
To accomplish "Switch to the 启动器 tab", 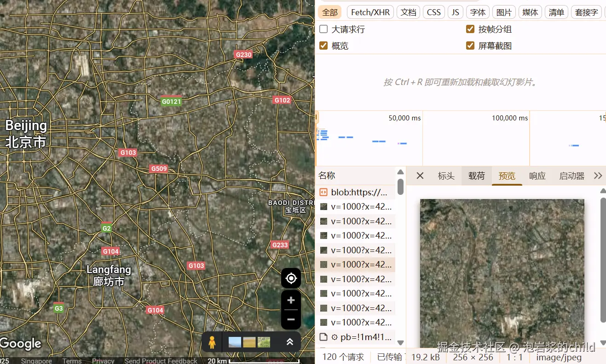I will tap(571, 176).
